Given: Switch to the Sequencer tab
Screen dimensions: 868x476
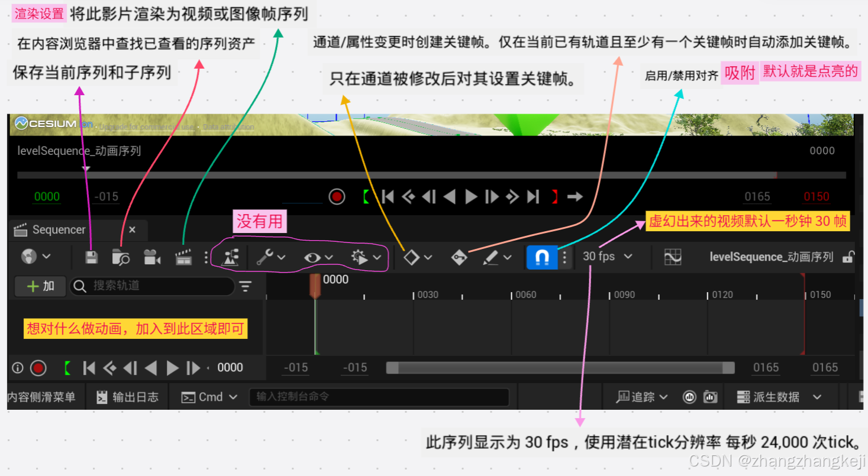Looking at the screenshot, I should pyautogui.click(x=59, y=230).
